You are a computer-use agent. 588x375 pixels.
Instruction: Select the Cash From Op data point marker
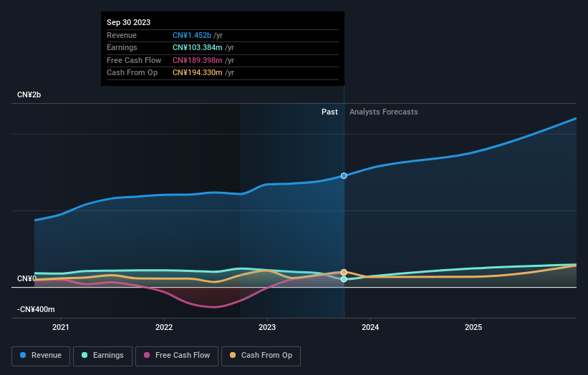344,273
